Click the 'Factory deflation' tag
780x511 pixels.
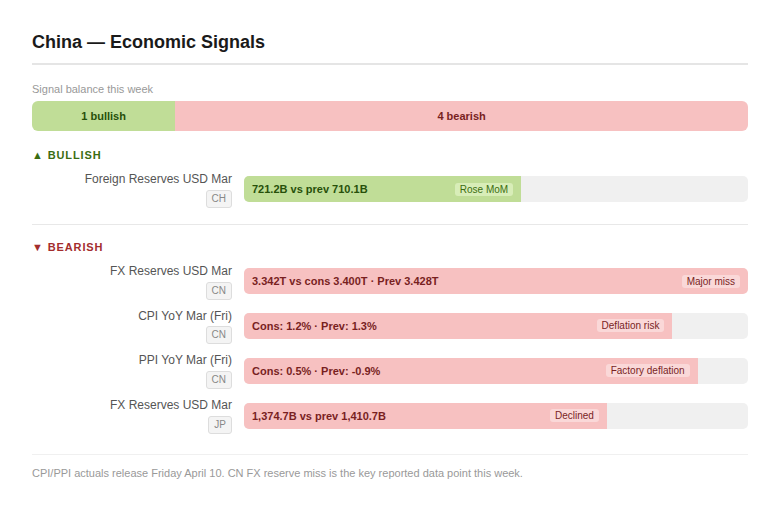648,371
